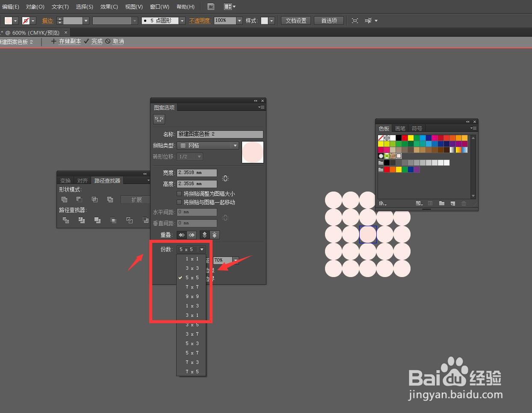Click the 宽度 field 2.3518 mm
This screenshot has height=413, width=532.
pos(197,173)
